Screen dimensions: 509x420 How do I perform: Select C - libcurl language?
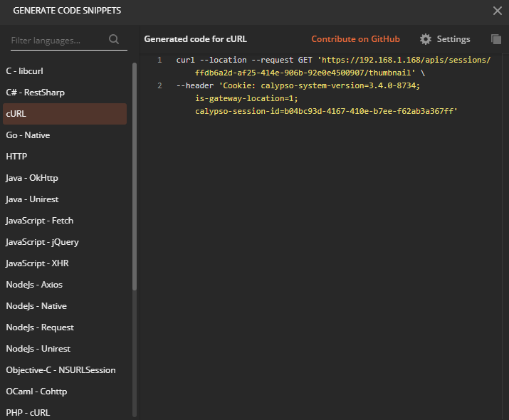25,71
